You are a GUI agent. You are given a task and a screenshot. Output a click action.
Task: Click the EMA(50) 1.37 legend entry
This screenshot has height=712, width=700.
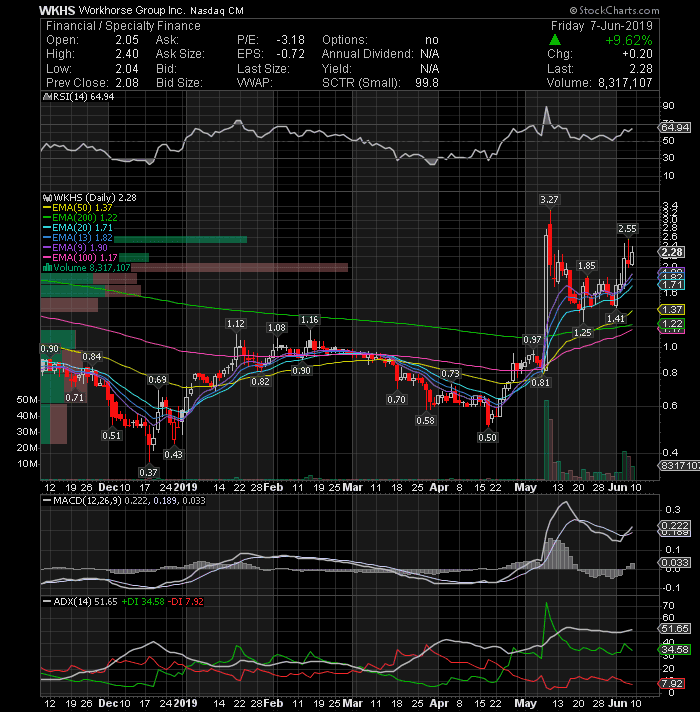(x=78, y=208)
